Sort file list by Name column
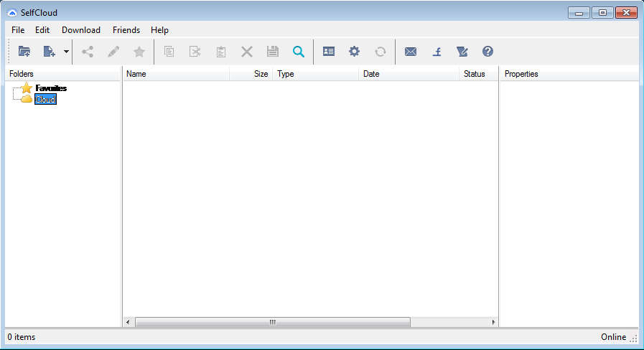This screenshot has width=644, height=350. tap(176, 74)
